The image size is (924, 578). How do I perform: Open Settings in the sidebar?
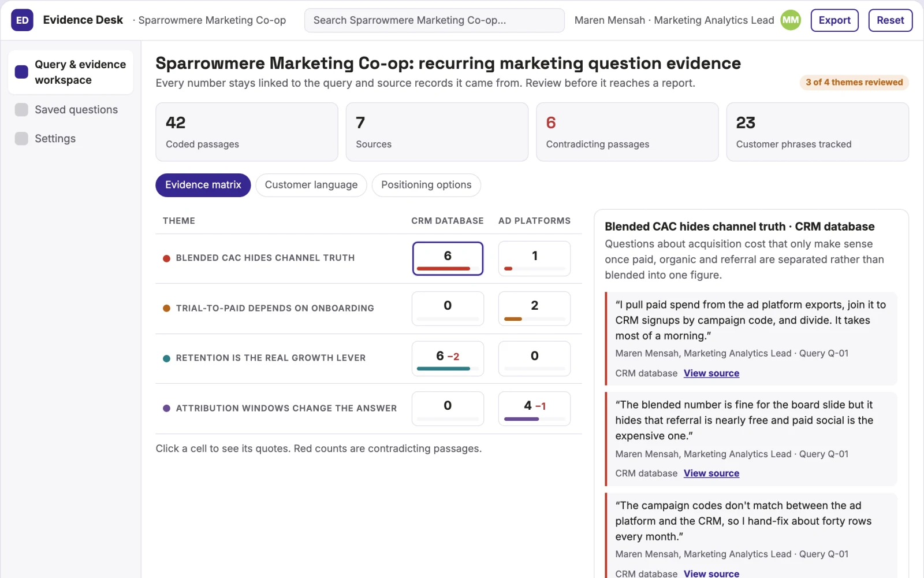[70, 139]
